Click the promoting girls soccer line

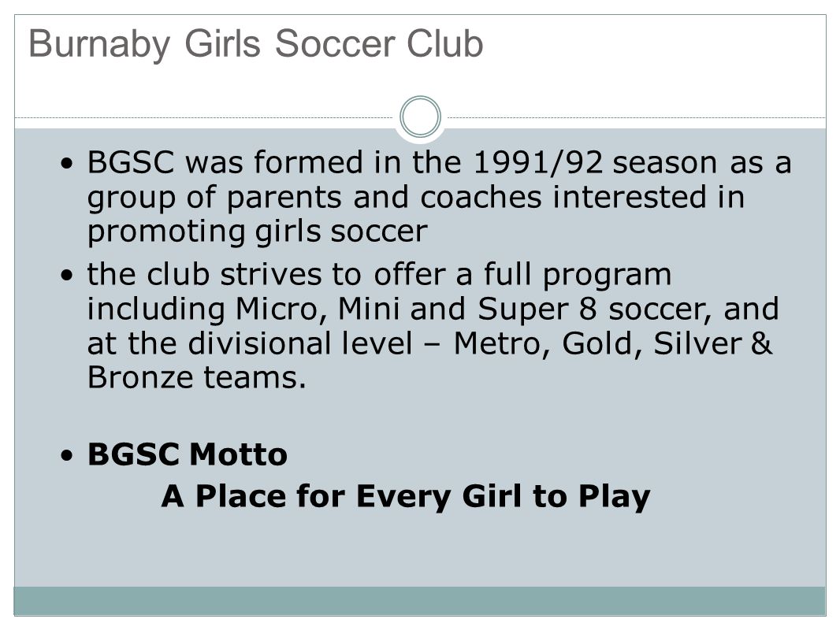pos(257,232)
